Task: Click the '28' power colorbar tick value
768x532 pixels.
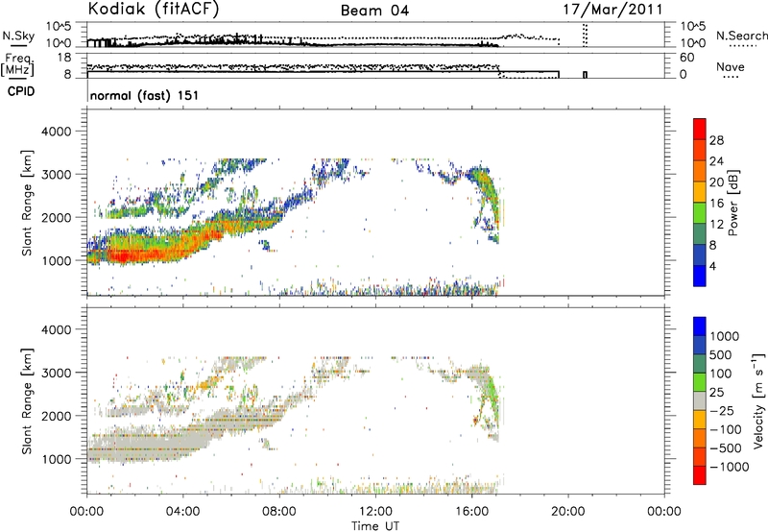Action: coord(716,140)
